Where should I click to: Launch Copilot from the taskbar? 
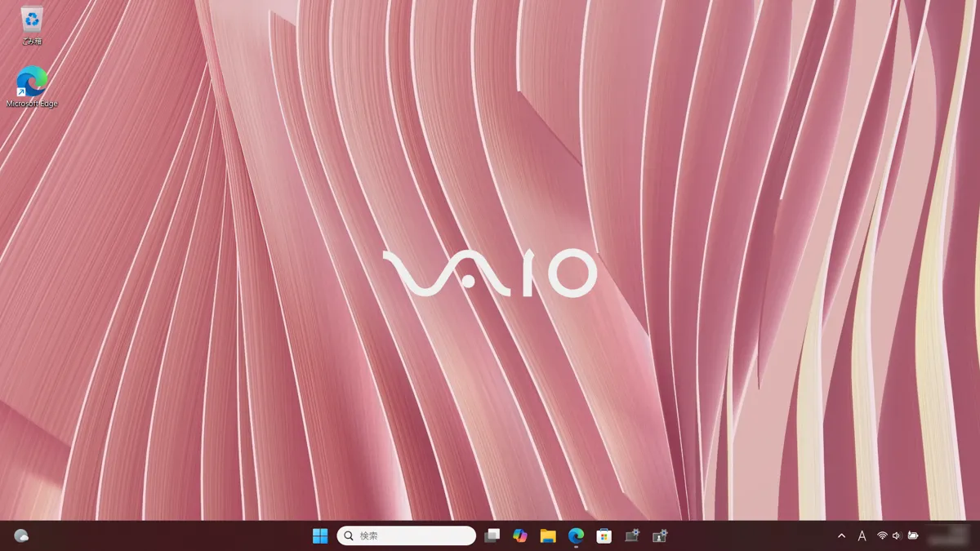point(520,536)
